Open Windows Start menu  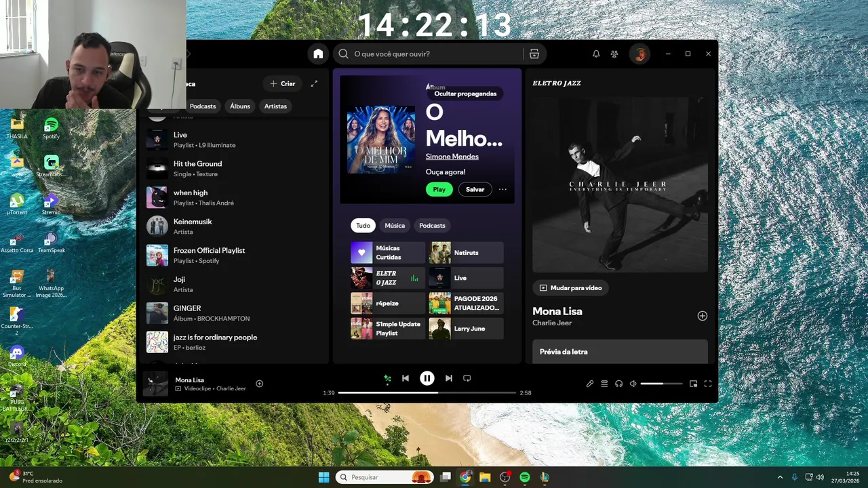coord(323,477)
